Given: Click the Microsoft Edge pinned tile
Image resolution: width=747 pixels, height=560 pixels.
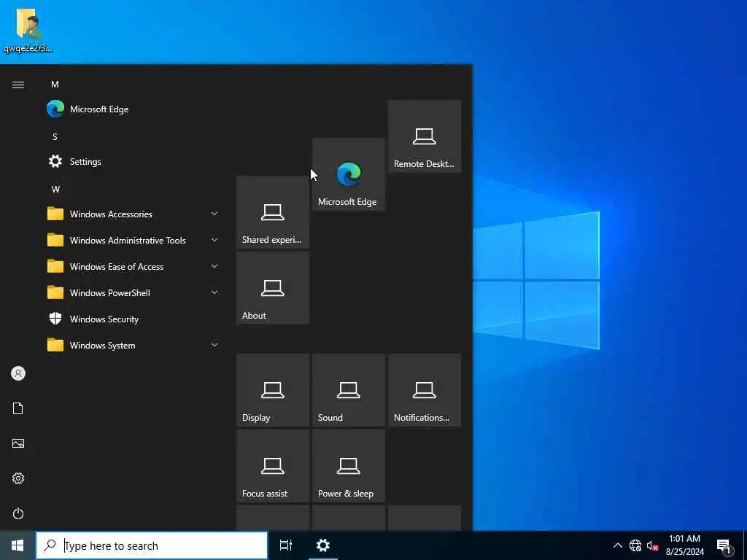Looking at the screenshot, I should pyautogui.click(x=348, y=174).
